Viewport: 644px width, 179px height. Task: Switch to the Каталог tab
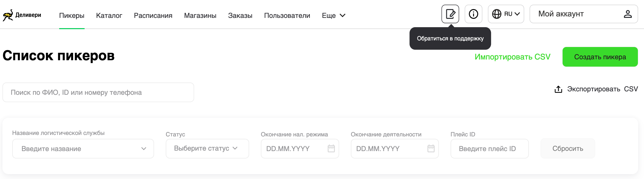109,15
